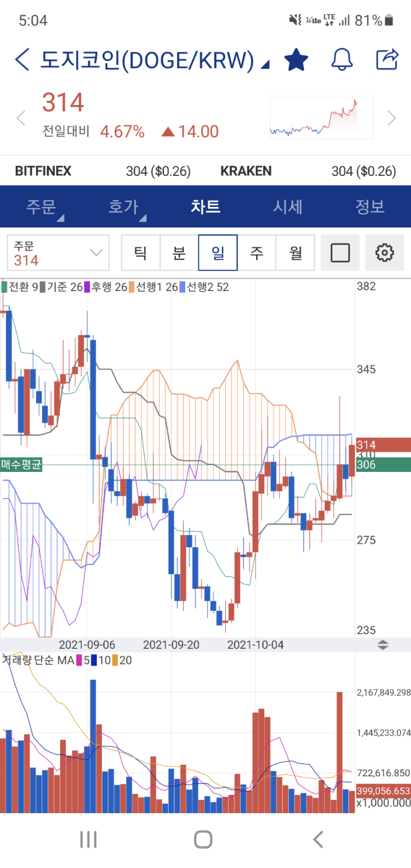Tap the 기준 26 gray legend swatch
The image size is (411, 868).
[43, 287]
